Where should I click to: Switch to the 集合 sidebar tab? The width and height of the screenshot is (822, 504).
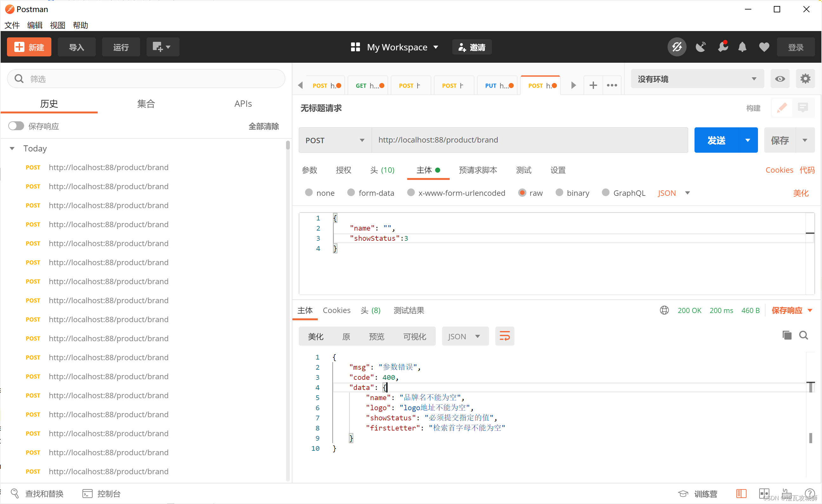[146, 104]
